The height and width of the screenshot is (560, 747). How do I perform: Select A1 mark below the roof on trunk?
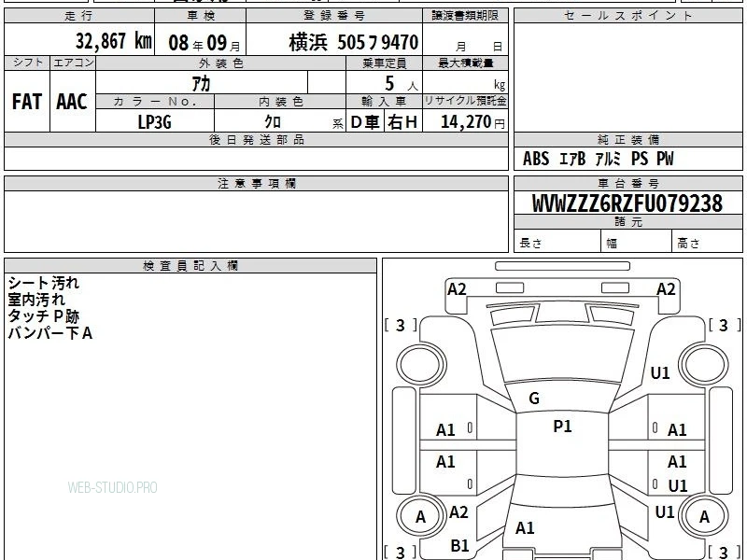click(x=525, y=528)
